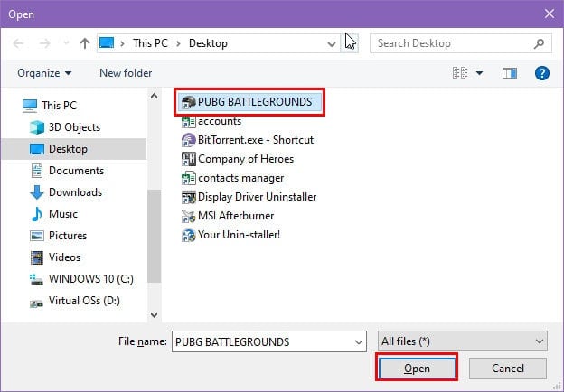The image size is (564, 392).
Task: Click navigation pane scroll down arrow
Action: point(155,315)
